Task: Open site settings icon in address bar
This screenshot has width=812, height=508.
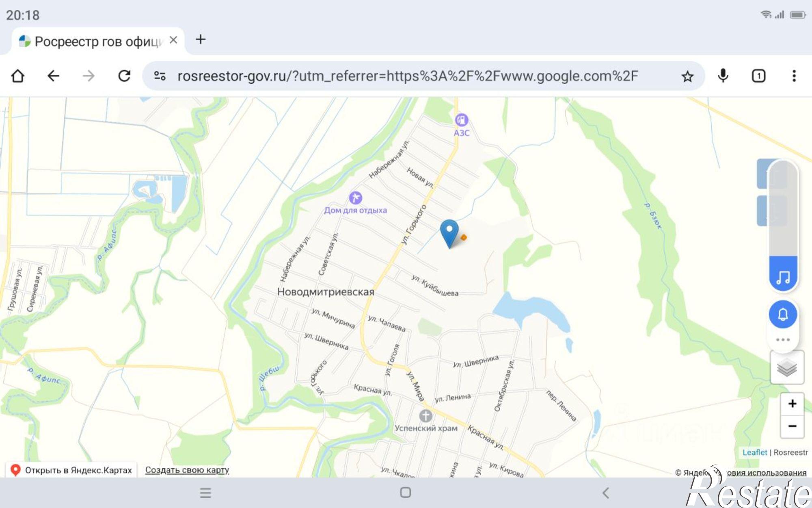Action: click(160, 76)
